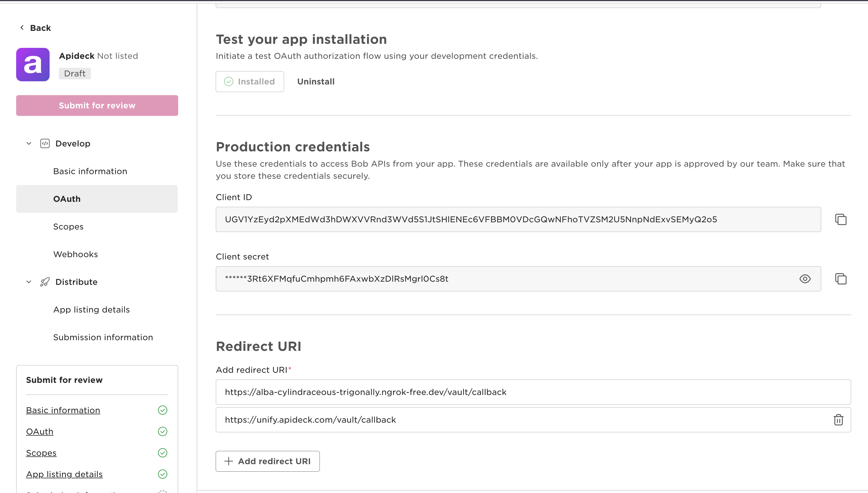This screenshot has width=868, height=493.
Task: Click the Draft status badge
Action: 74,74
